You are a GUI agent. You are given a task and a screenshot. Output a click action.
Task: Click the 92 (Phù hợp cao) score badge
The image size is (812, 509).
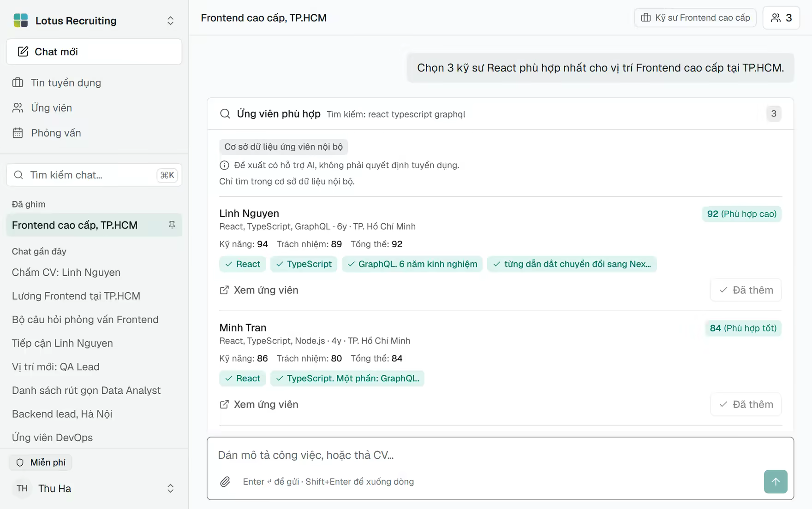(x=742, y=214)
